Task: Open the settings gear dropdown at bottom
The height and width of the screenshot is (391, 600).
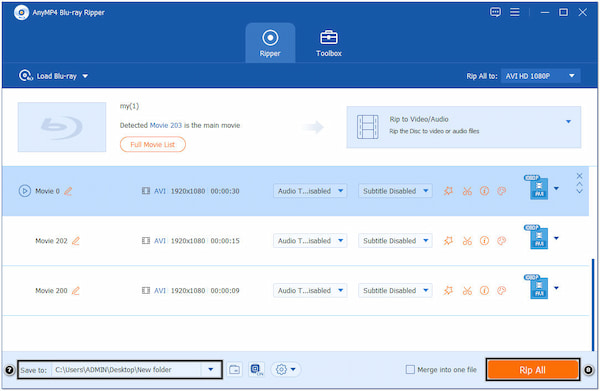Action: click(286, 370)
